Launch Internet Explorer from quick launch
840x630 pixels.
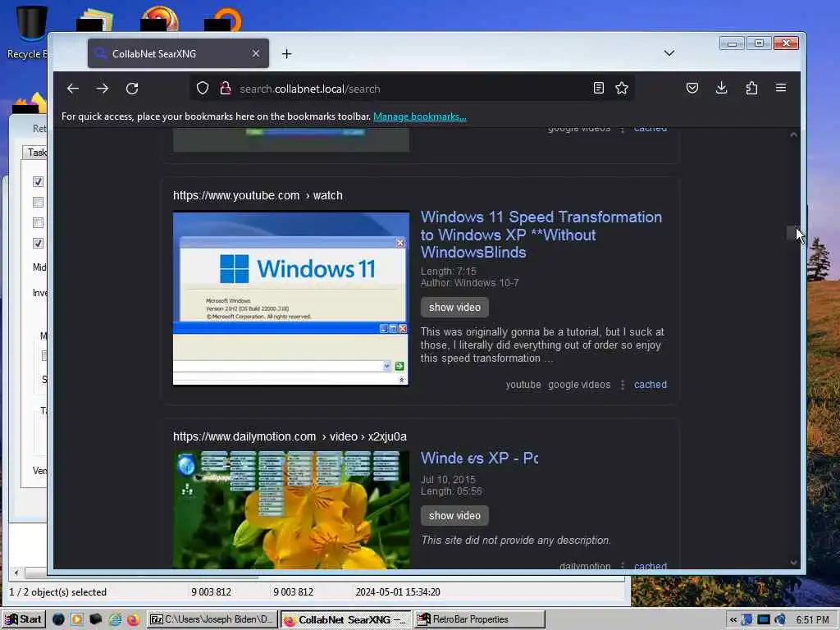(x=115, y=619)
